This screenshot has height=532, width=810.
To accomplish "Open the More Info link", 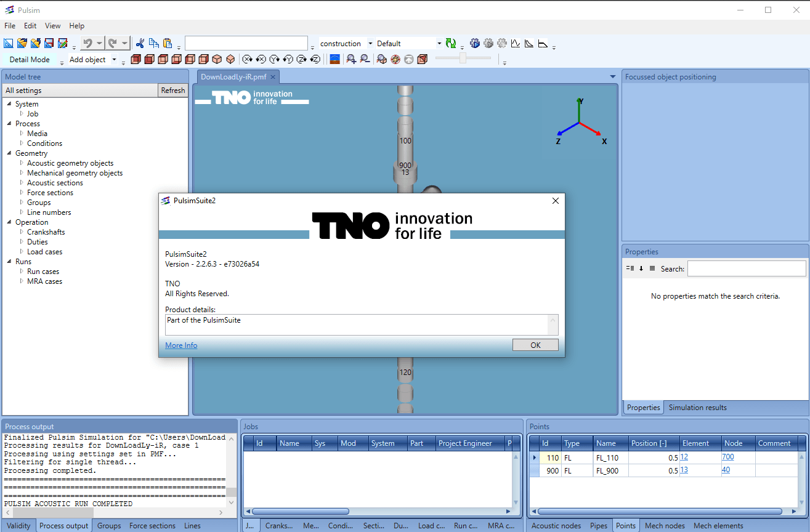I will [x=181, y=345].
